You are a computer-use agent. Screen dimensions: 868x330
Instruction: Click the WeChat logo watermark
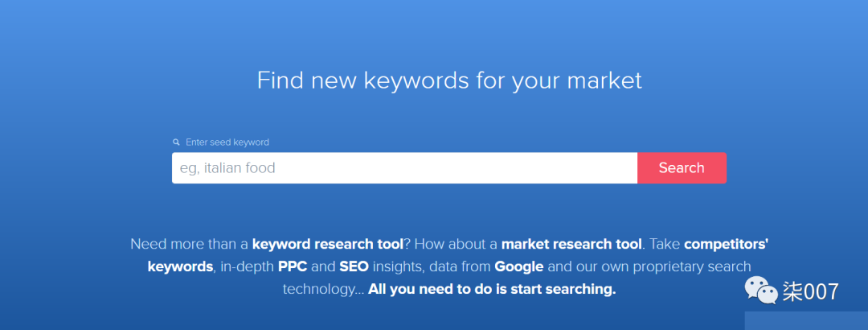coord(763,291)
